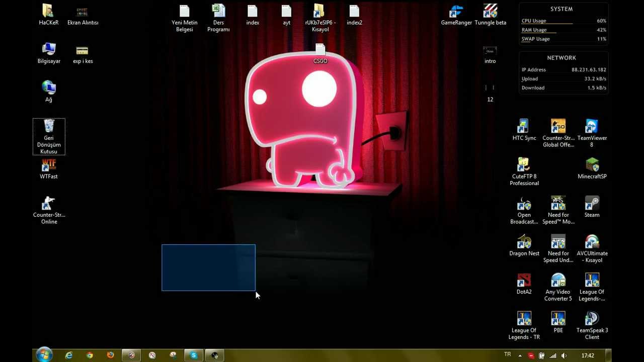Open the network signal tray icon

pyautogui.click(x=553, y=355)
